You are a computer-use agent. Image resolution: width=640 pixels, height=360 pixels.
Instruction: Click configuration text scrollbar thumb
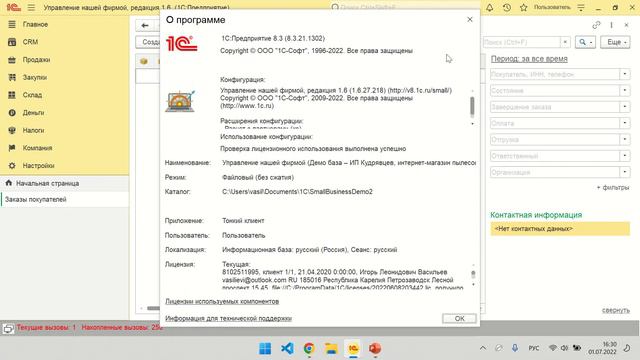pos(472,106)
